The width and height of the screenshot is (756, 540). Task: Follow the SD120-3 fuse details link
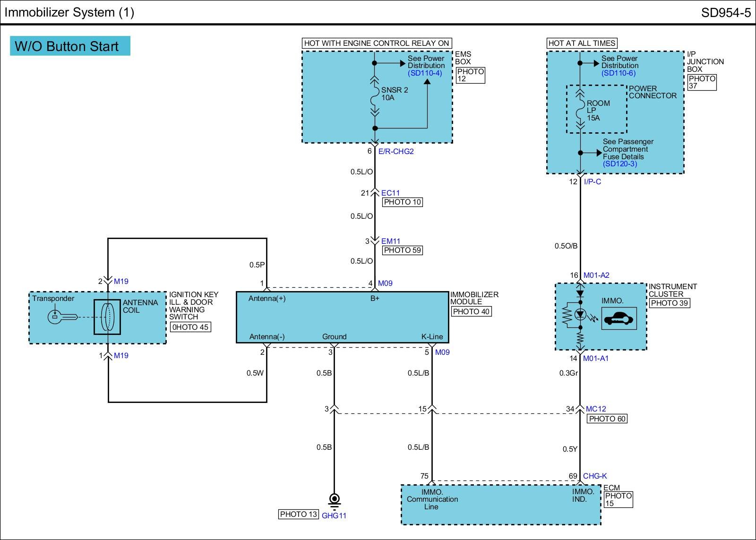click(620, 164)
